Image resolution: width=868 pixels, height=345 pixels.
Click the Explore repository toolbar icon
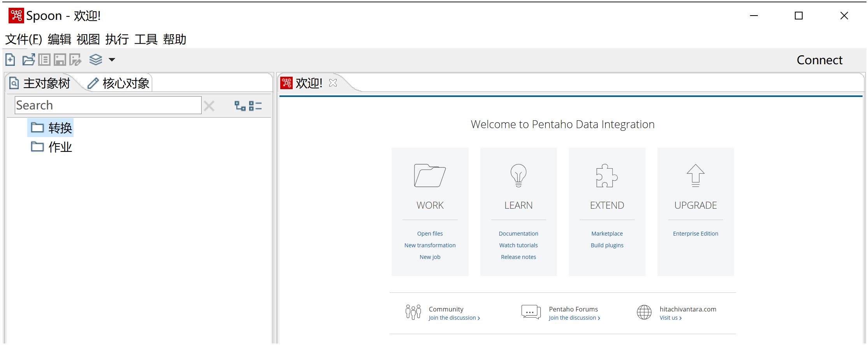[x=44, y=60]
